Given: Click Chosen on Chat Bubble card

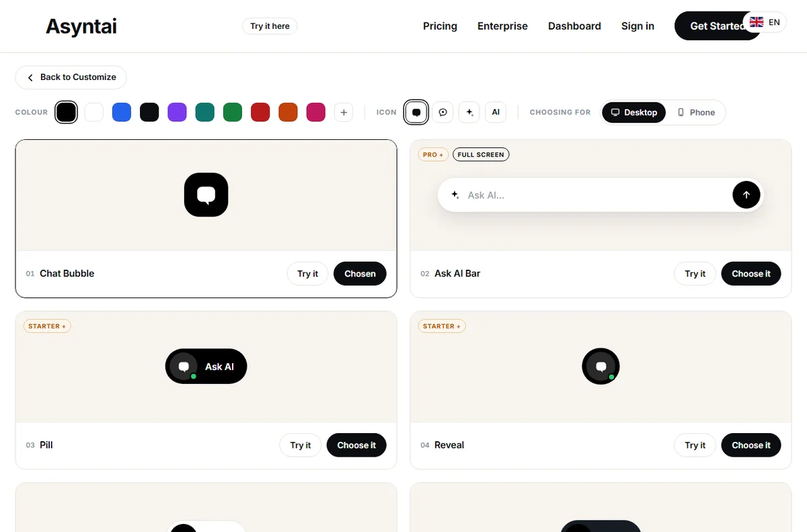Looking at the screenshot, I should (x=360, y=274).
